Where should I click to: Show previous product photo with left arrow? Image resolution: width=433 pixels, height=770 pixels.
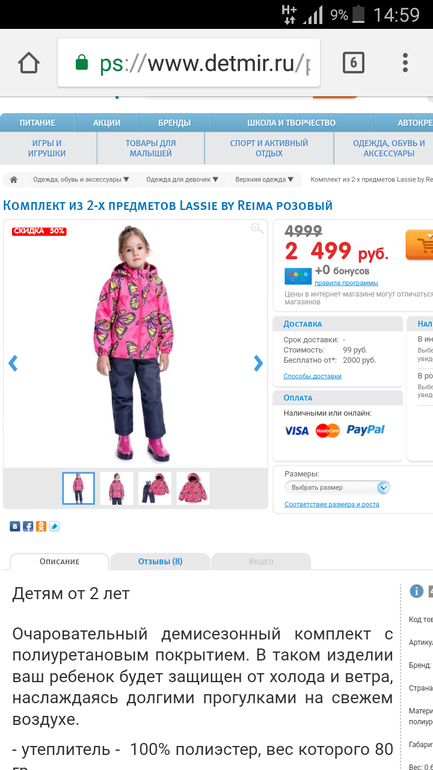[13, 363]
